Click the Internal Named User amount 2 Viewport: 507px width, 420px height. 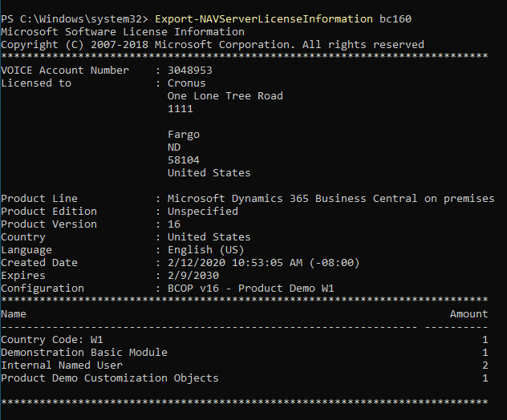click(485, 365)
